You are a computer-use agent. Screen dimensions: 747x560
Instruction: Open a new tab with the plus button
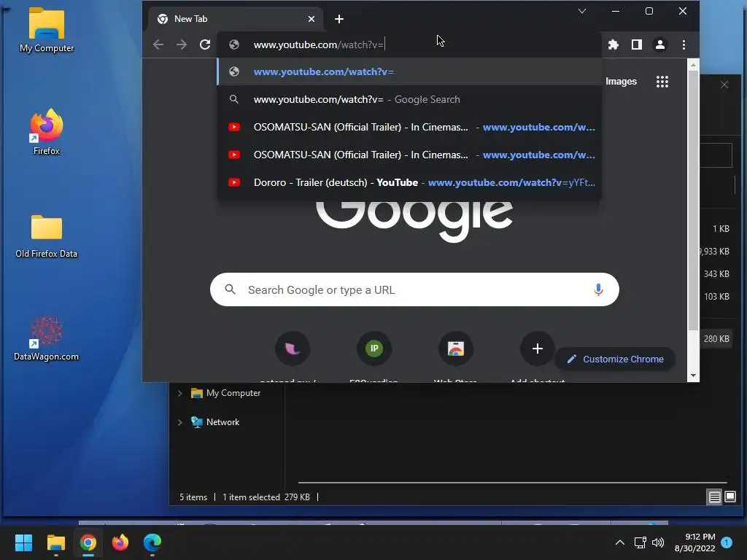[x=339, y=19]
